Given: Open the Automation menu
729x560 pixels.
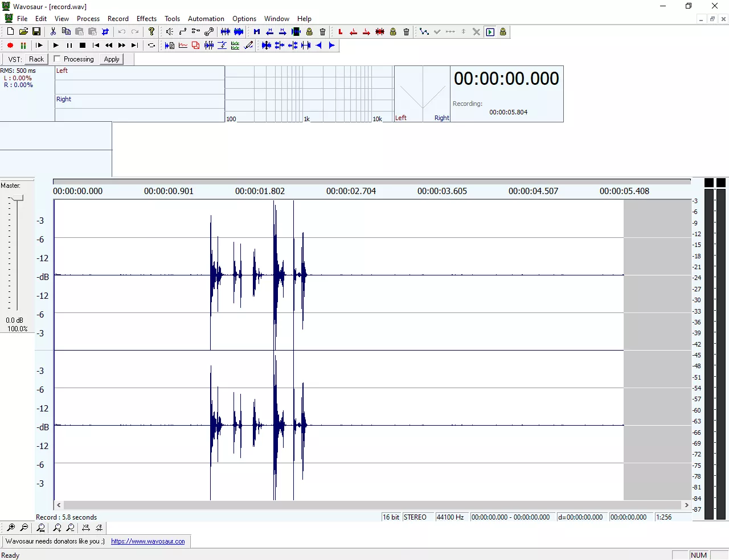Looking at the screenshot, I should (206, 19).
